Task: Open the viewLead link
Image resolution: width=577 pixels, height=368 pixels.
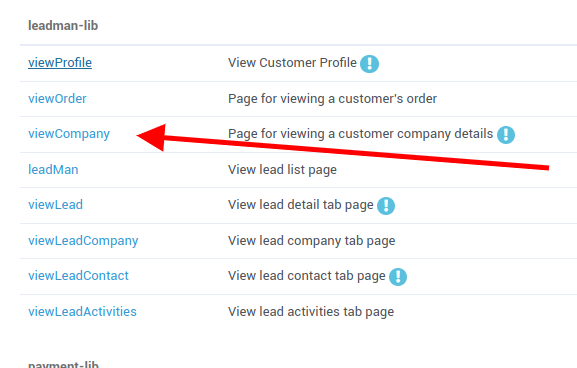Action: [x=55, y=205]
